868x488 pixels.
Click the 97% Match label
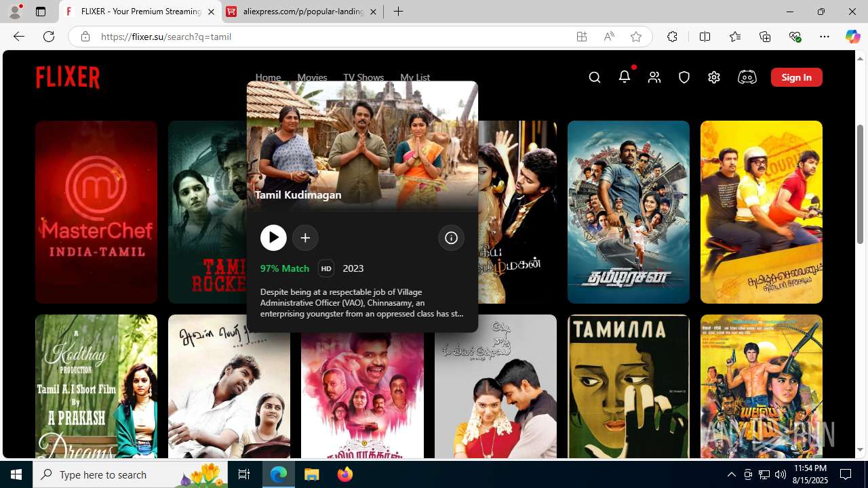point(285,268)
